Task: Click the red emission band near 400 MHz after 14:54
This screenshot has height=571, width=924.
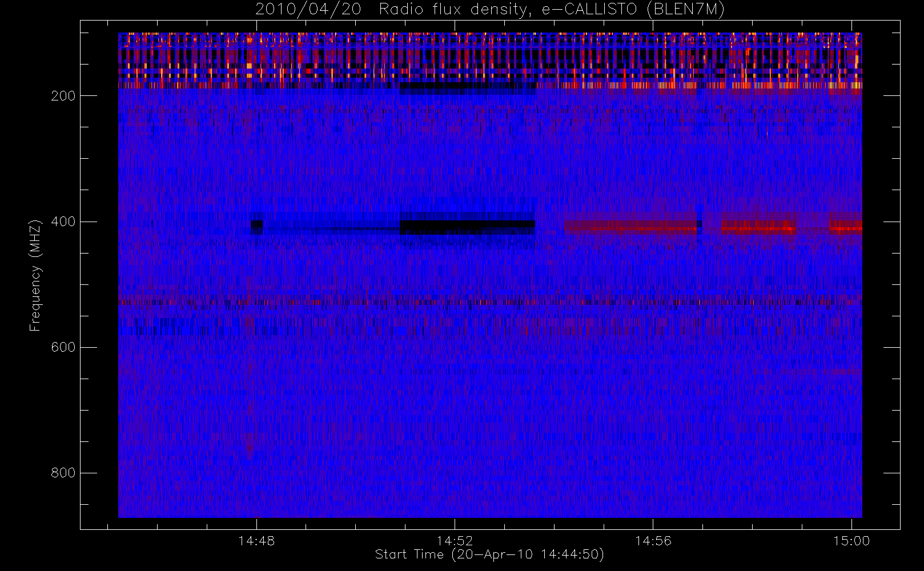Action: click(630, 227)
